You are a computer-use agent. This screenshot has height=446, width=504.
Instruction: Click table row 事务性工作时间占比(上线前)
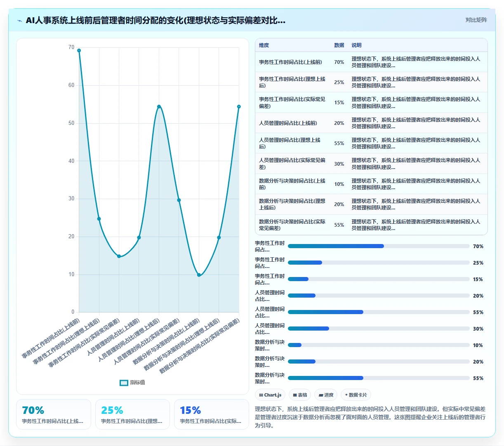point(371,62)
